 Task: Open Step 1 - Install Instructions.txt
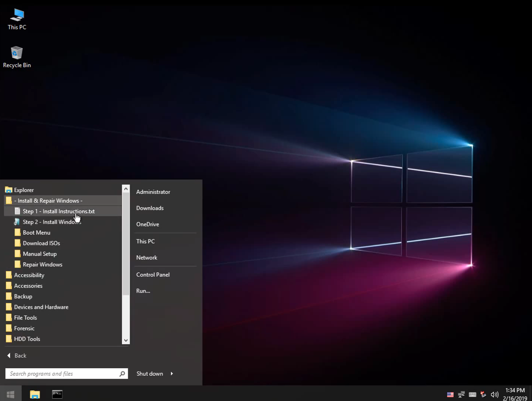(58, 211)
